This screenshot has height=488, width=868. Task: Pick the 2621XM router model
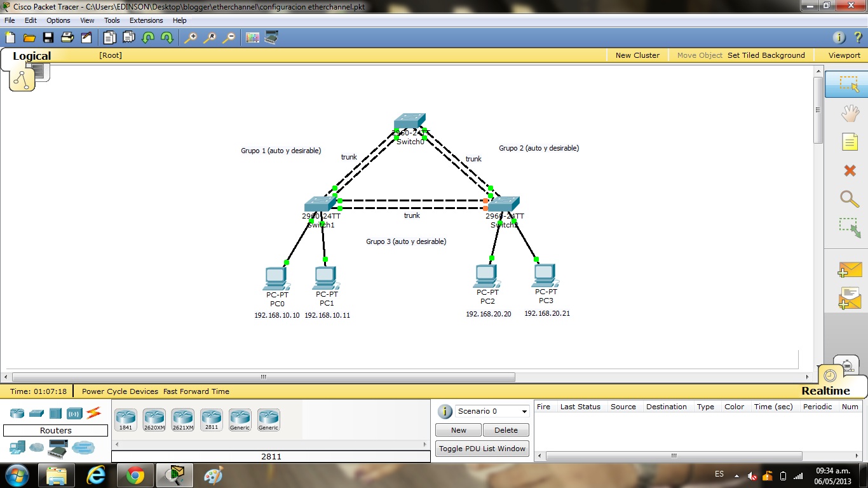click(x=182, y=417)
